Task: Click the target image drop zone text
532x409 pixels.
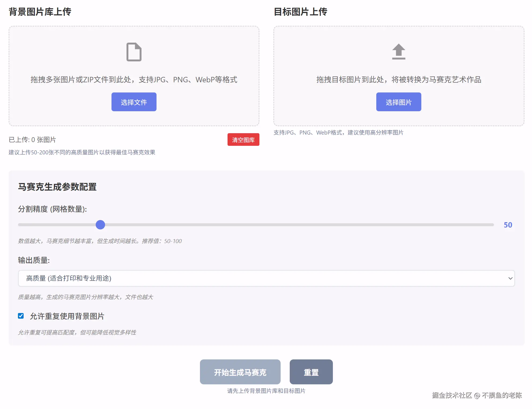Action: pyautogui.click(x=399, y=80)
